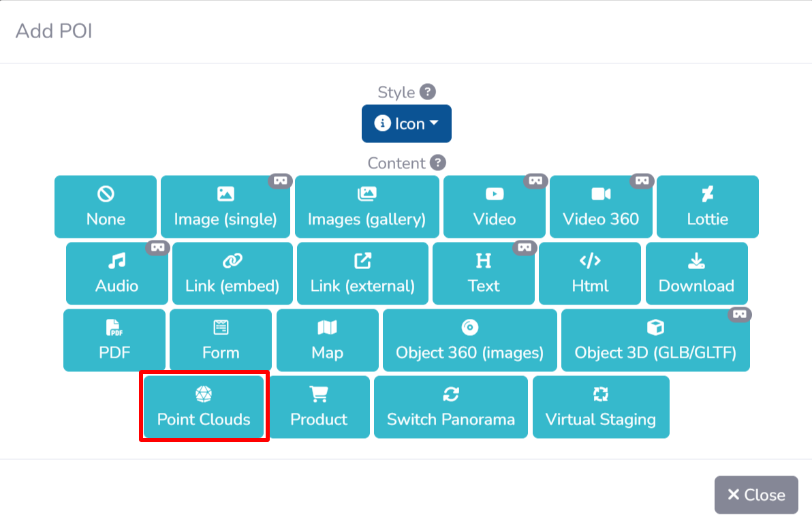Screen dimensions: 812x528
Task: Select the Download content type
Action: [x=696, y=274]
